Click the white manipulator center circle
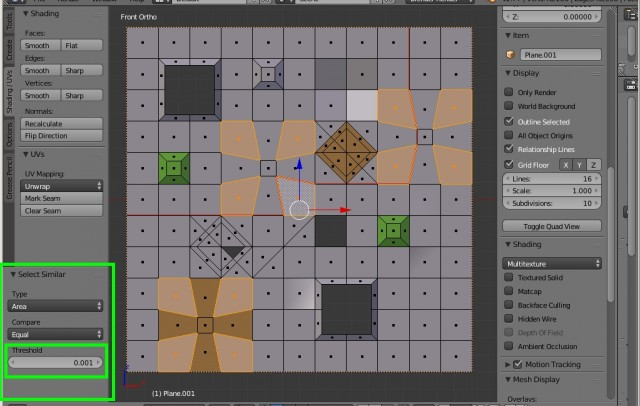640x406 pixels. pyautogui.click(x=299, y=210)
